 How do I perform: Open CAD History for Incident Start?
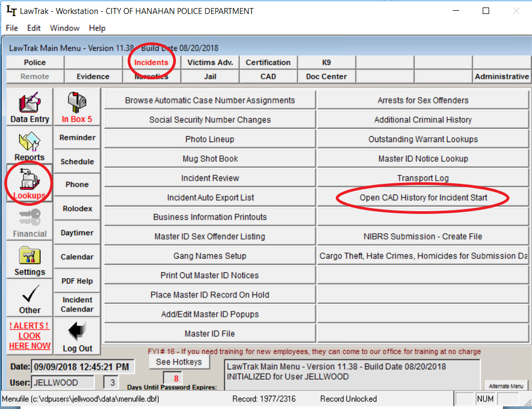(423, 198)
